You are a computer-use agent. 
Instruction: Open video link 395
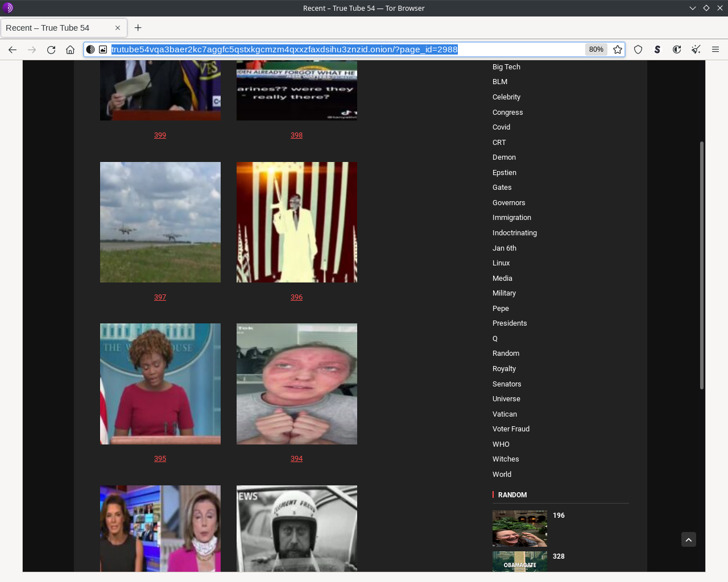pos(160,459)
